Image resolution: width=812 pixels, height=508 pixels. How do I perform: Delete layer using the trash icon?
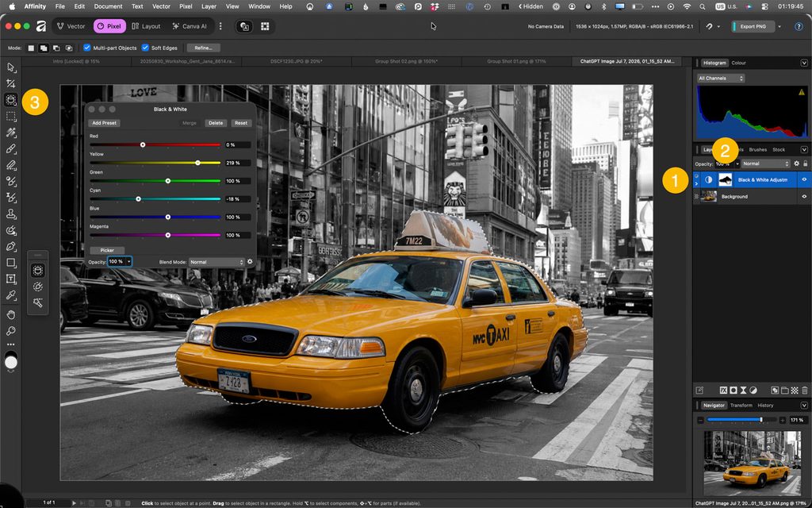pos(804,391)
